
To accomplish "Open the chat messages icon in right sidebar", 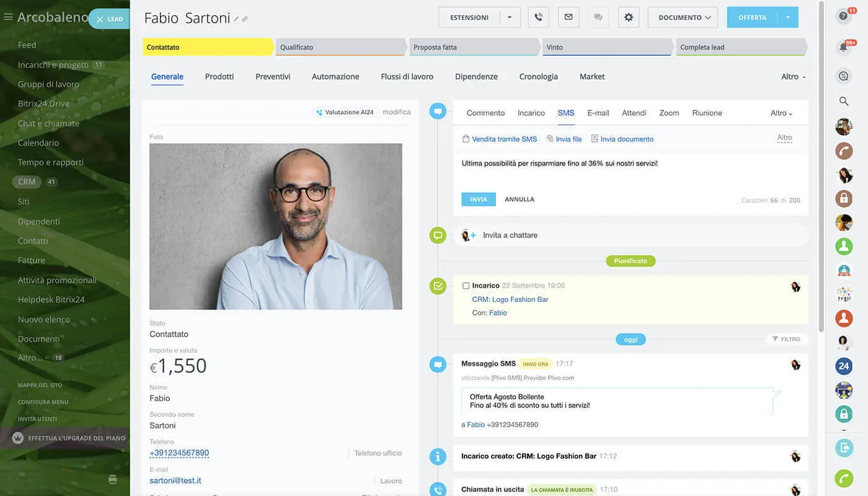I will [x=844, y=76].
